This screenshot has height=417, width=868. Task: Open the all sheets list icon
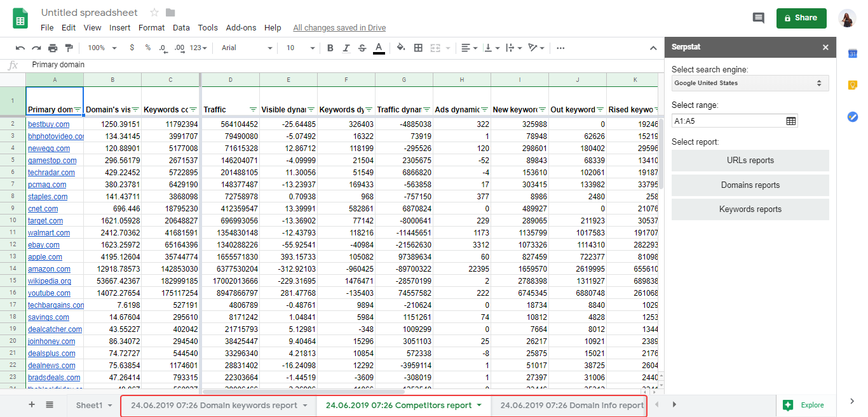[50, 405]
